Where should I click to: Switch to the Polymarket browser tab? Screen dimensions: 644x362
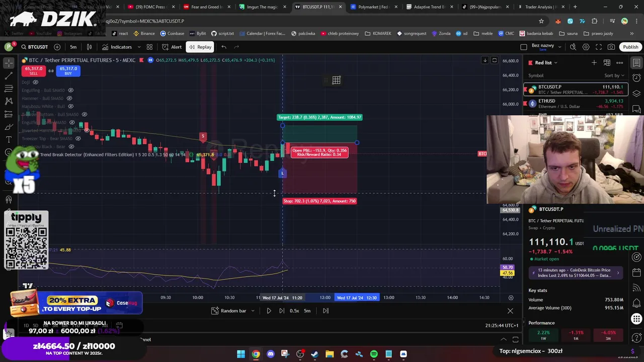coord(372,7)
